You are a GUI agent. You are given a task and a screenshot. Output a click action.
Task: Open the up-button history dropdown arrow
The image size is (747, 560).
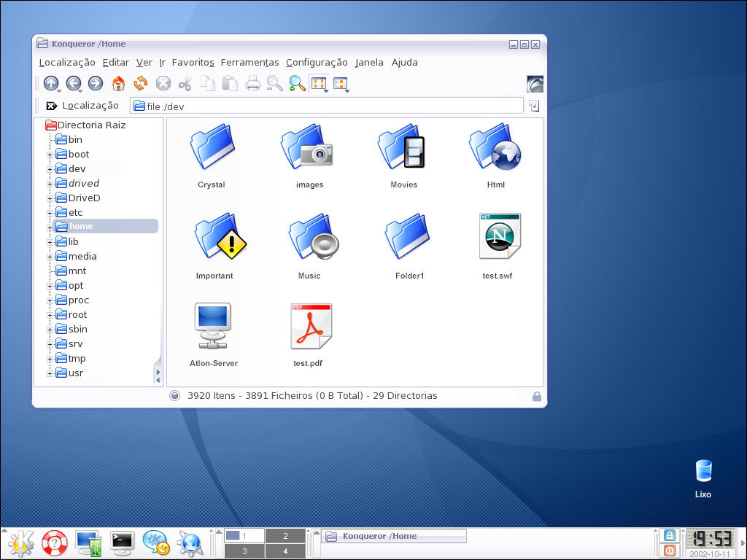(x=58, y=91)
